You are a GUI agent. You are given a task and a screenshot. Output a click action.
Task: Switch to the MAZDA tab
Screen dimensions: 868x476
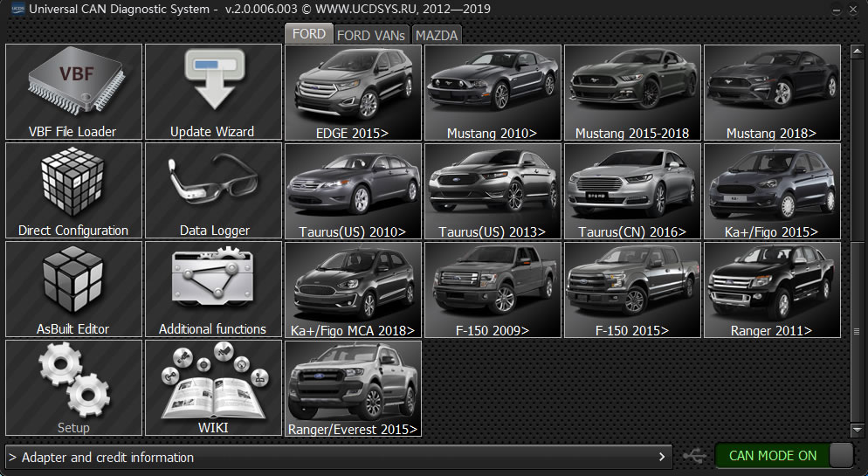tap(437, 35)
